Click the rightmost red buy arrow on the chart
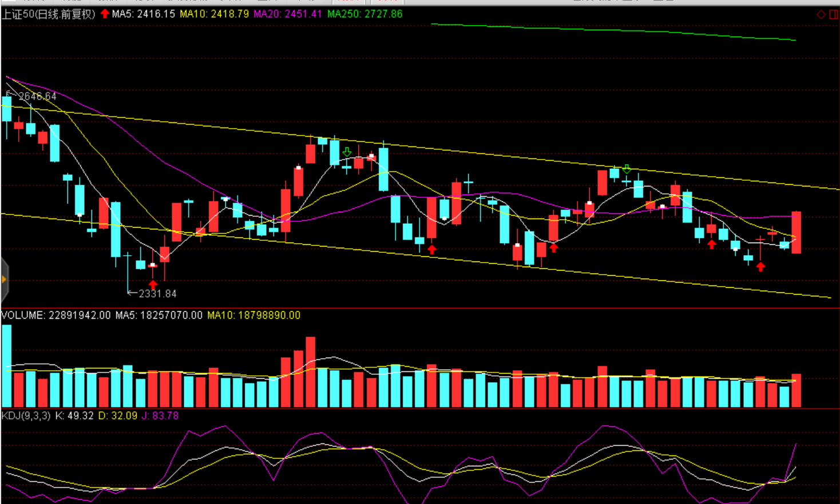This screenshot has height=504, width=840. pos(760,267)
